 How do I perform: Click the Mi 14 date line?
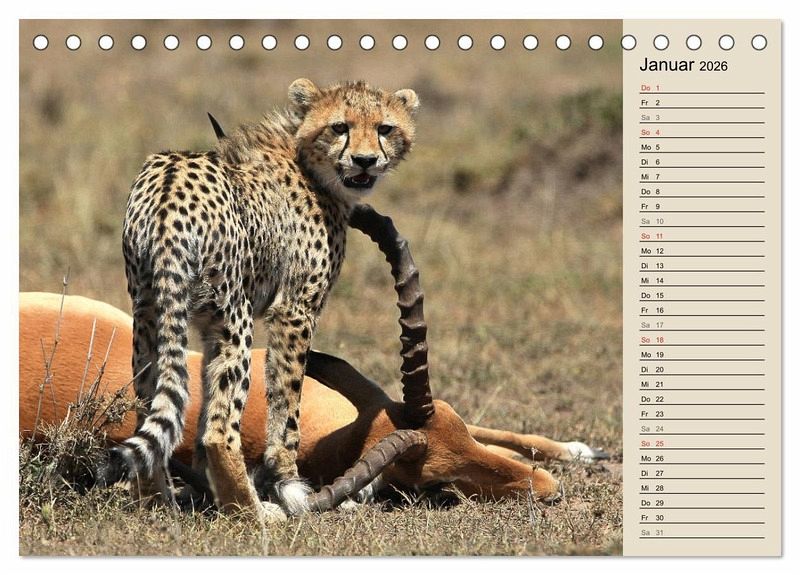click(x=701, y=281)
